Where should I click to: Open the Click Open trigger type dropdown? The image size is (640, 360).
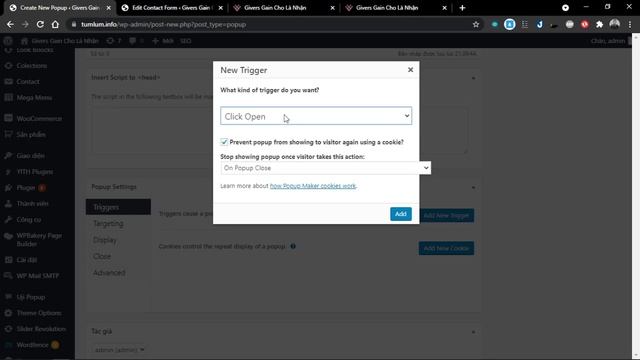pyautogui.click(x=316, y=116)
